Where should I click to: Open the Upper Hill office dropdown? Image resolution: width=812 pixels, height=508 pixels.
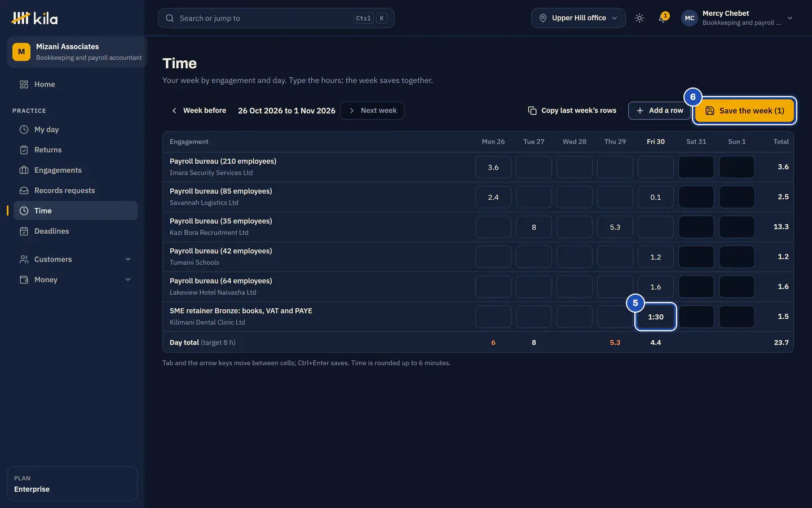click(578, 18)
